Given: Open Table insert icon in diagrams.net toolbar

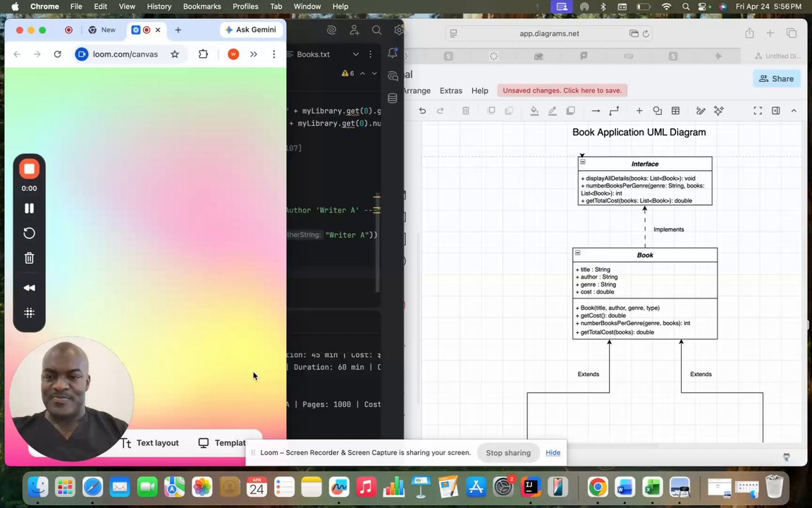Looking at the screenshot, I should tap(675, 110).
